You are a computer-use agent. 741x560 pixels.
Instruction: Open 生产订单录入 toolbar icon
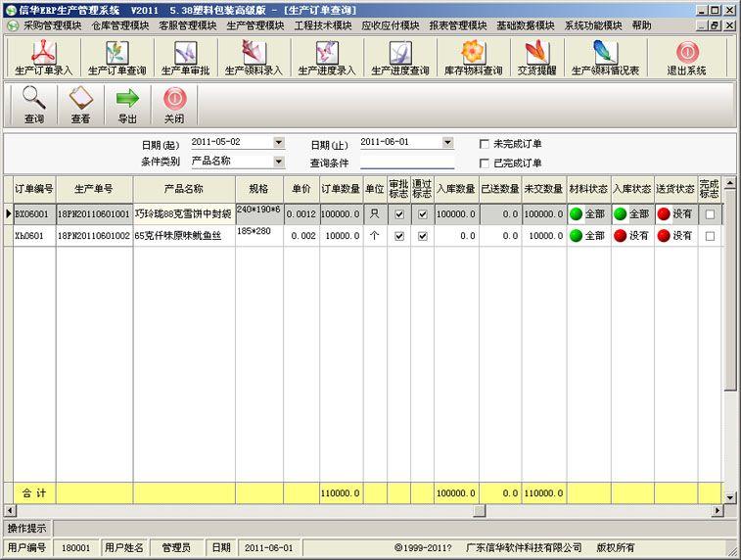[43, 52]
